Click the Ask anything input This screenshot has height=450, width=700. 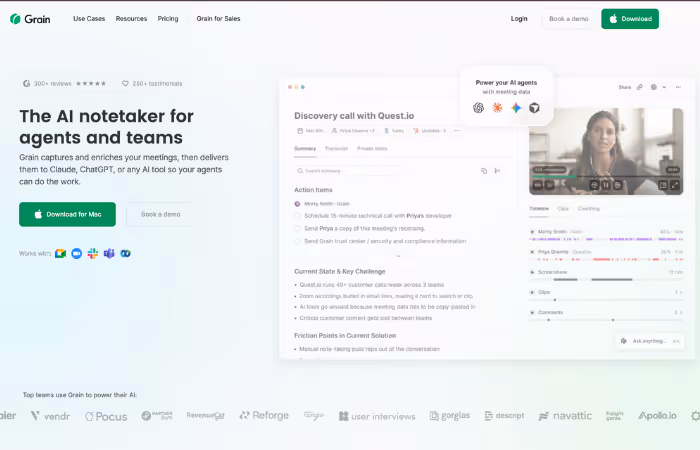point(650,341)
